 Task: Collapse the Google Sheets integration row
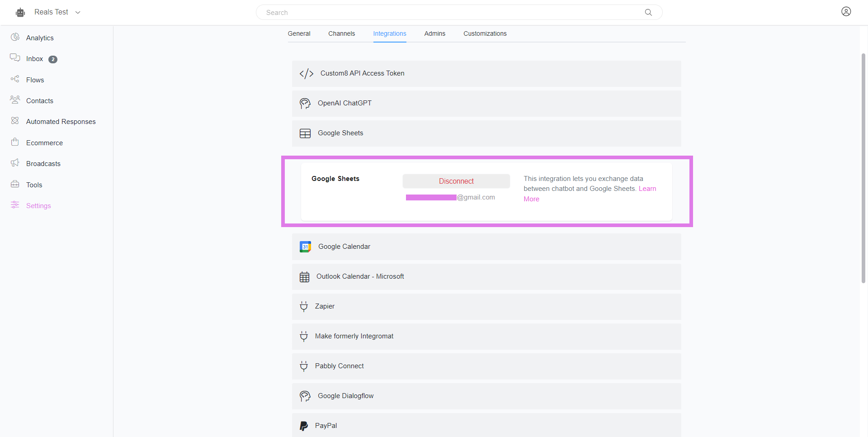[486, 133]
